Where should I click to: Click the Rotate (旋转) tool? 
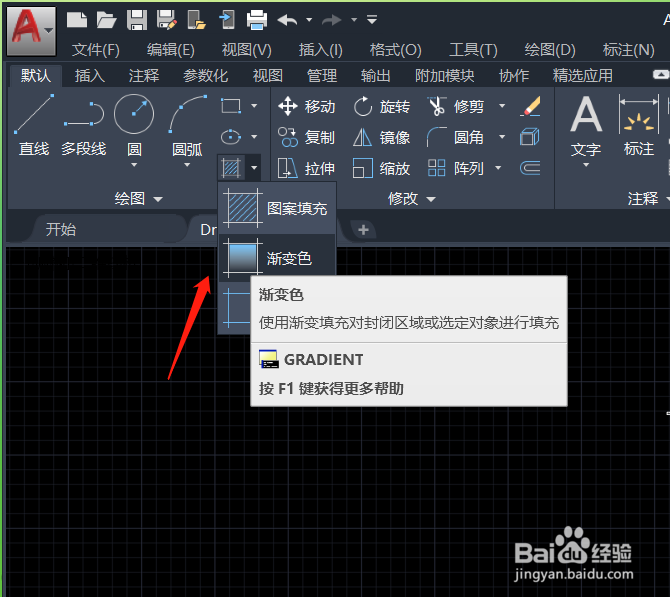click(x=382, y=106)
